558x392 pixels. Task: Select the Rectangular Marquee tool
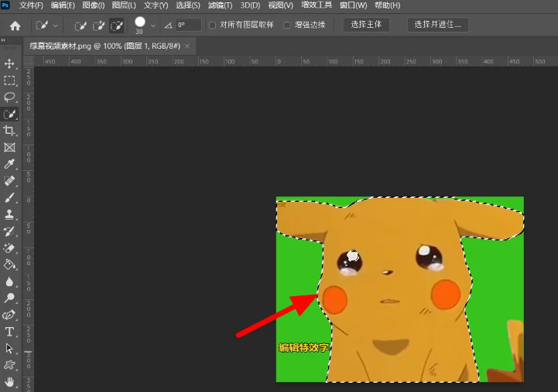pos(10,80)
